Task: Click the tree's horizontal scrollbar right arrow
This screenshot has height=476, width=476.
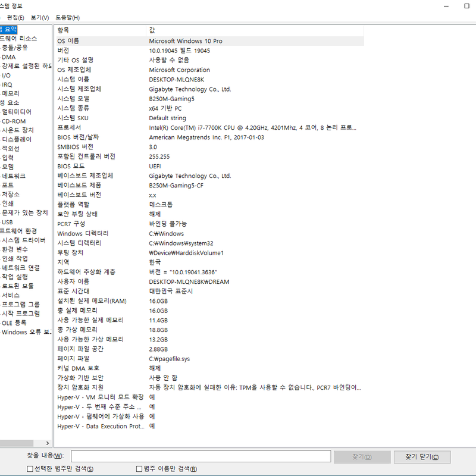Action: [48, 443]
